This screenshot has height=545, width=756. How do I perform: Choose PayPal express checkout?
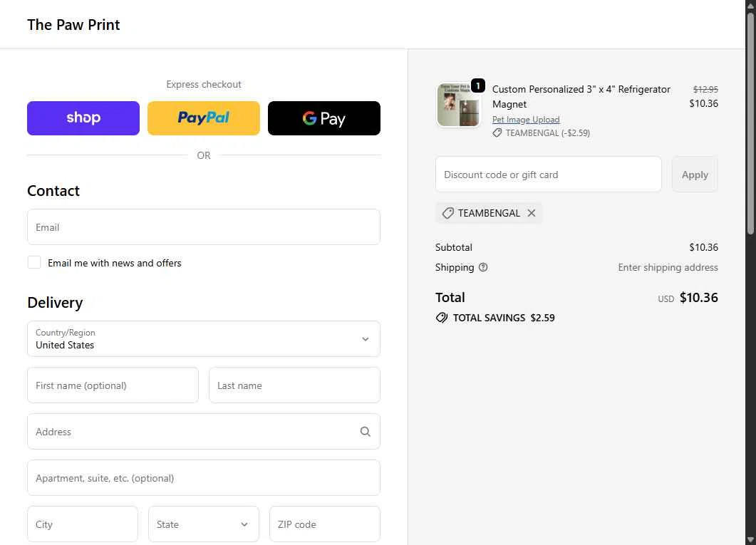click(x=204, y=118)
